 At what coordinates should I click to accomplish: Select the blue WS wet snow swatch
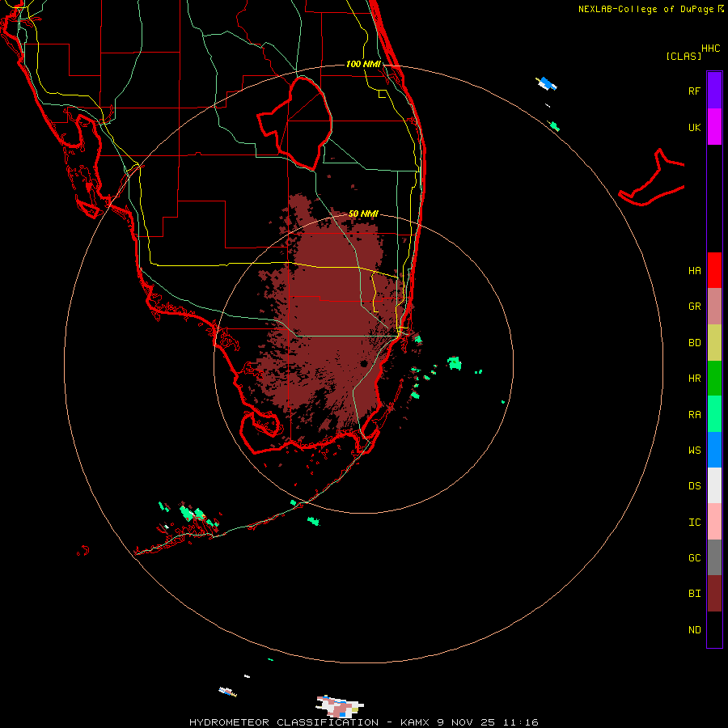714,450
